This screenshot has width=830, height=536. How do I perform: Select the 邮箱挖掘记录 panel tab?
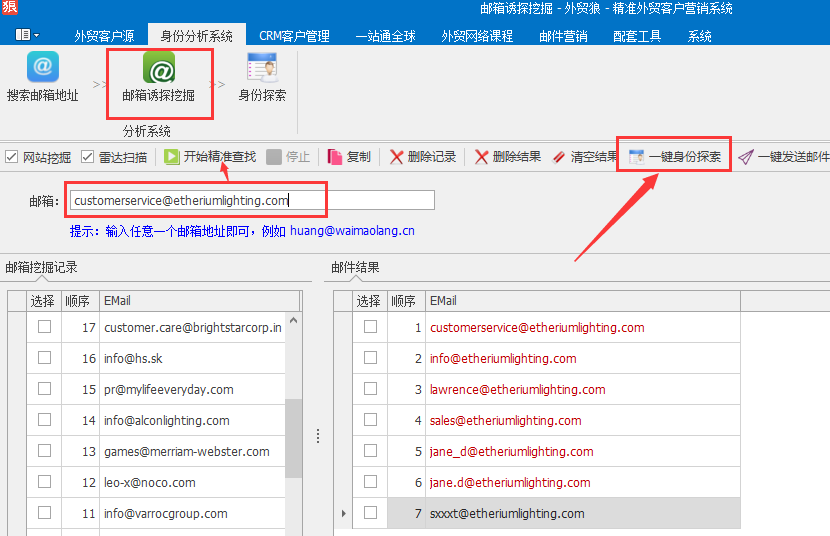coord(41,267)
